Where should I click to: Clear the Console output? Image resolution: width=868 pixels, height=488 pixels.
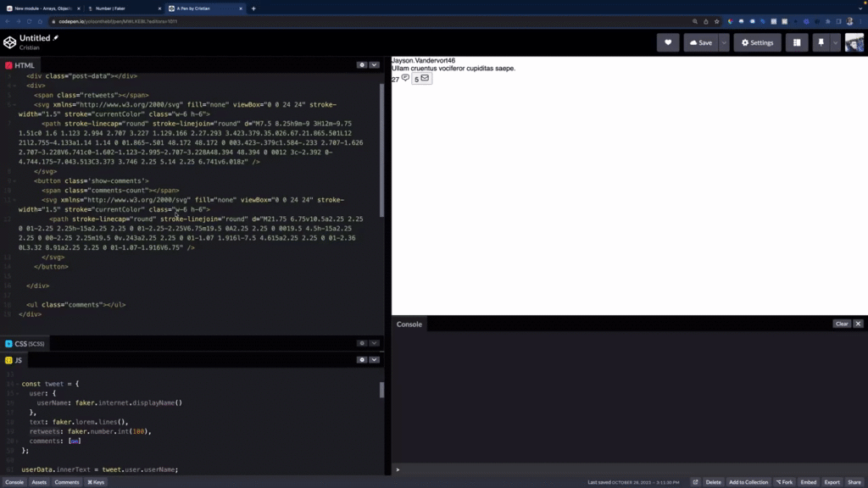[x=840, y=324]
